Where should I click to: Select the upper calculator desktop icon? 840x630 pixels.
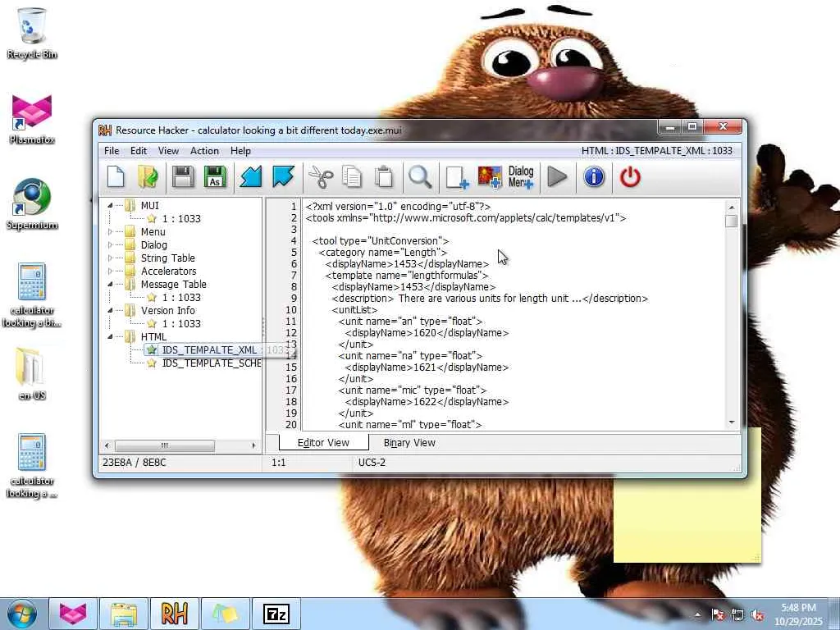pyautogui.click(x=32, y=295)
